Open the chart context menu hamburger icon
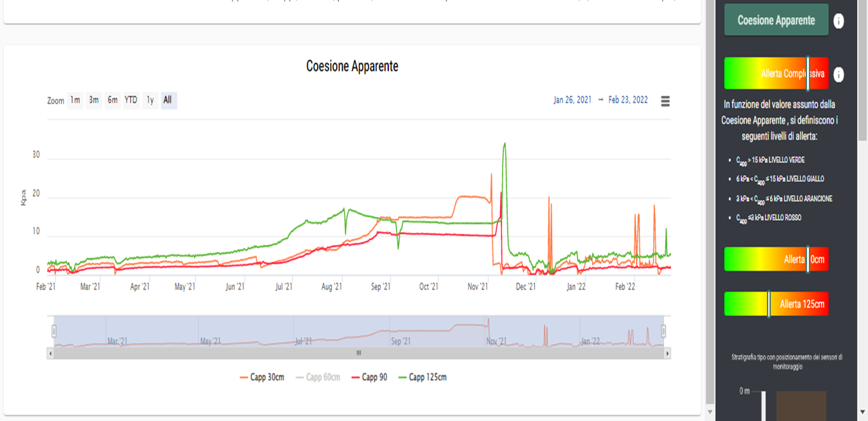This screenshot has height=421, width=868. [x=665, y=101]
